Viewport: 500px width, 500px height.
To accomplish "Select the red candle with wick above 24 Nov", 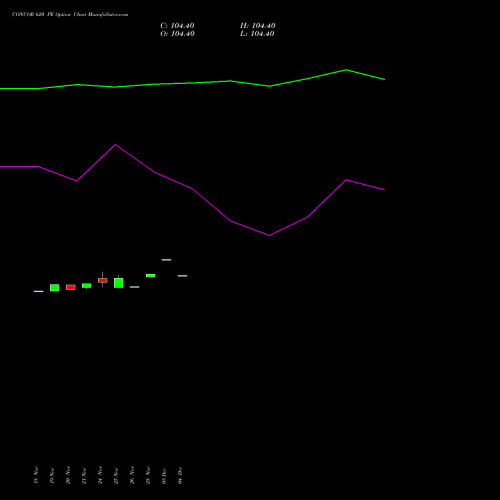I will [x=103, y=280].
